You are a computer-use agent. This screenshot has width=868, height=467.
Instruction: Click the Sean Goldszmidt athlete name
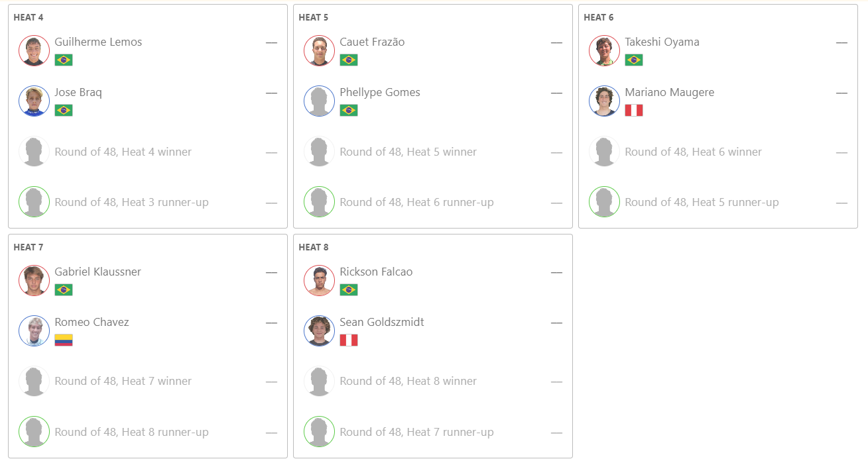(x=382, y=322)
